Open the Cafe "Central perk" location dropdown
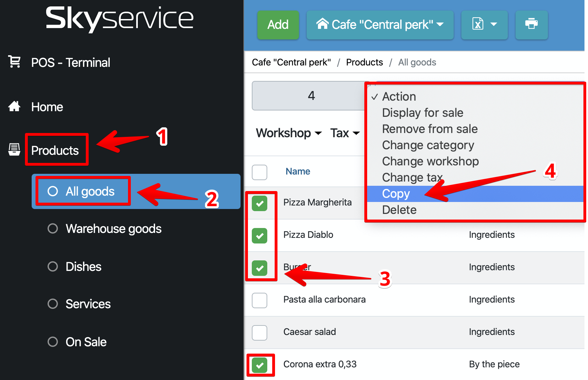This screenshot has width=588, height=380. coord(380,25)
